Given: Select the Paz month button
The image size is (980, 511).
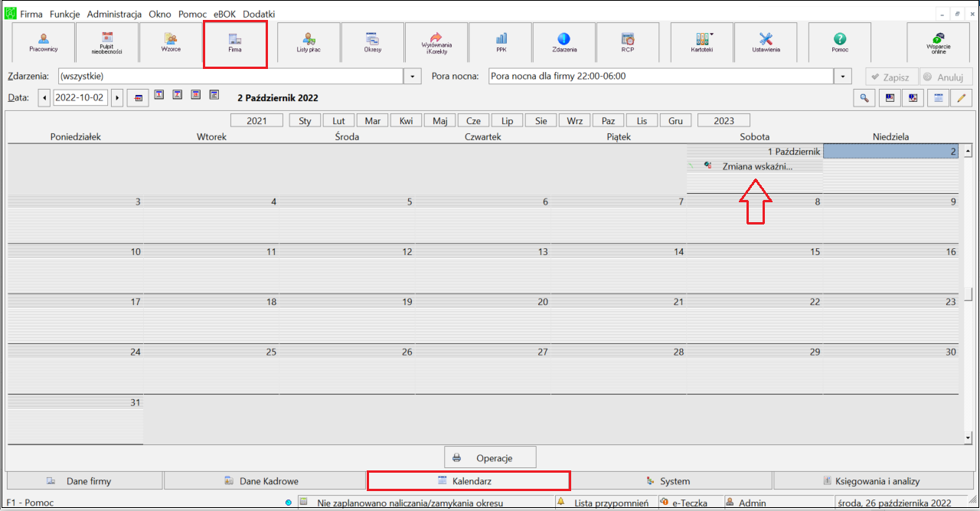Looking at the screenshot, I should [608, 120].
